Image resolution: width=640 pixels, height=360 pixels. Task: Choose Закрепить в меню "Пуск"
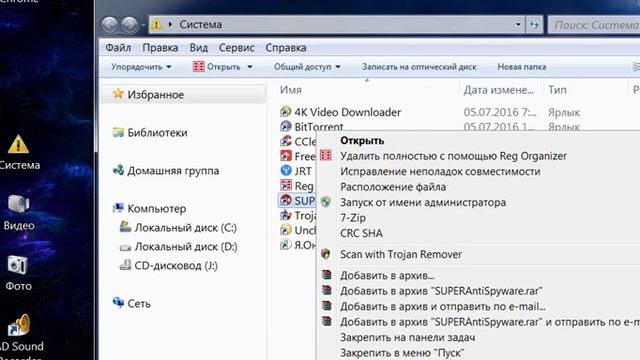point(402,353)
